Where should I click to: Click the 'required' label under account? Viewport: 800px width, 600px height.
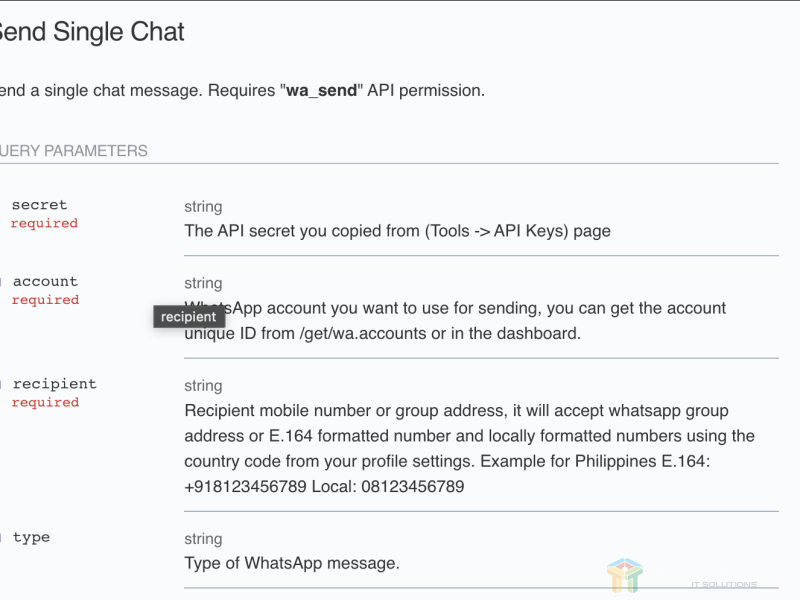[45, 300]
